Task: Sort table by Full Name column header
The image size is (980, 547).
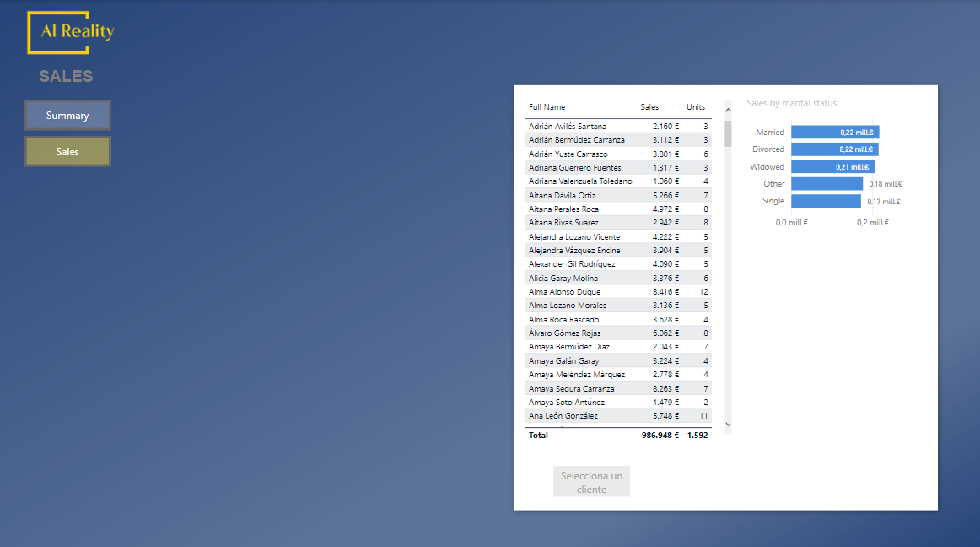Action: click(547, 107)
